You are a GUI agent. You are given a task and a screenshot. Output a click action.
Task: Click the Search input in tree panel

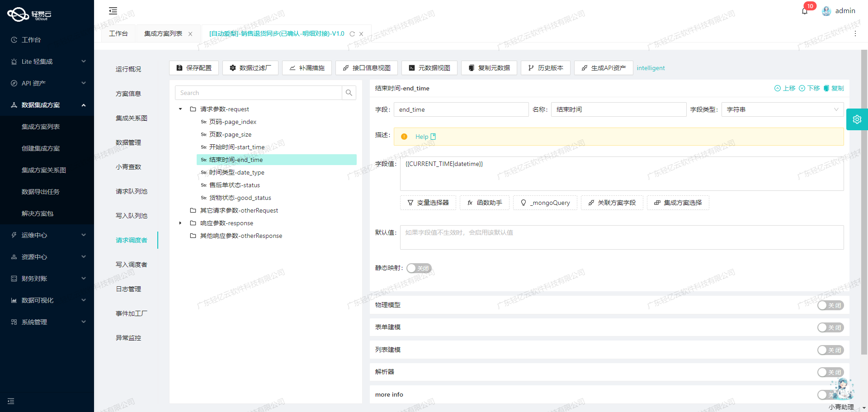tap(259, 93)
